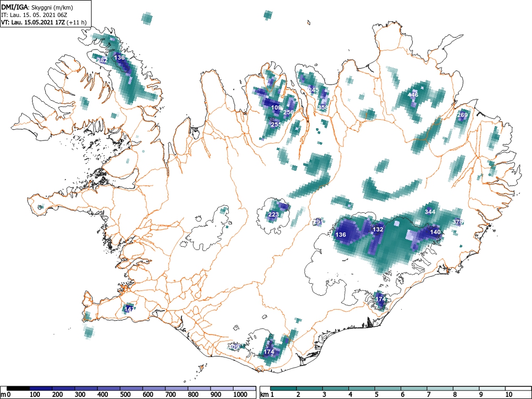Click the 109 value next to 256
This screenshot has height=399, width=532.
(276, 107)
